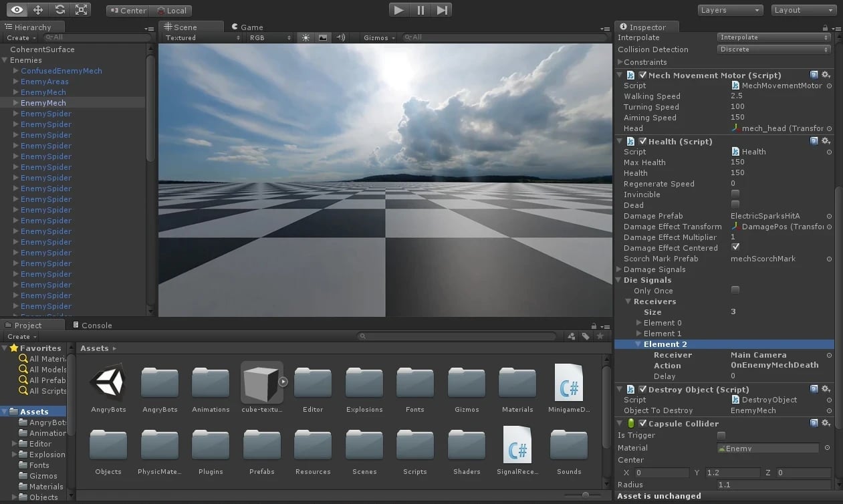
Task: Toggle scene lighting in the Scene view
Action: point(305,37)
